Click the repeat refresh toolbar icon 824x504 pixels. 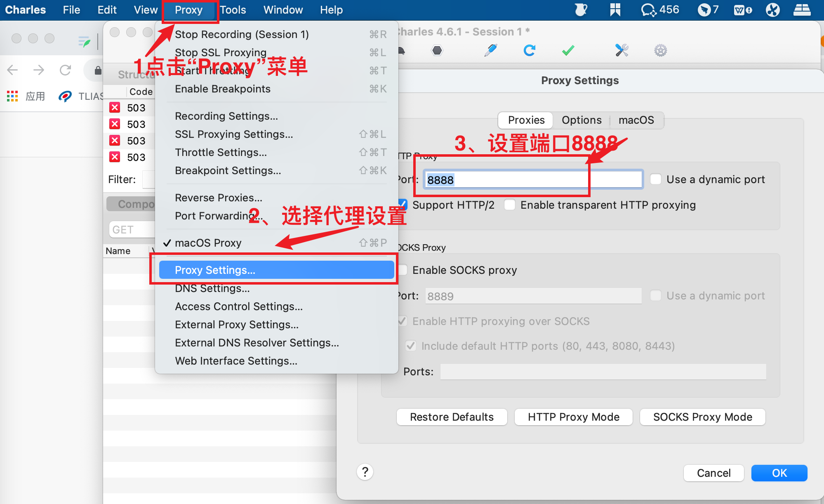point(530,51)
